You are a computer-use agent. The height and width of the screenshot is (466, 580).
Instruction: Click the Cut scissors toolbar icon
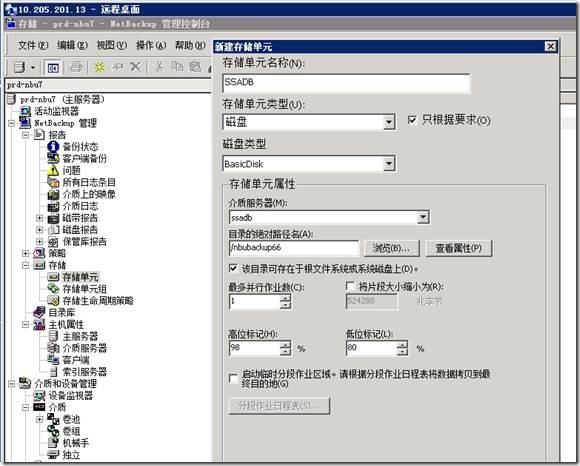[159, 67]
